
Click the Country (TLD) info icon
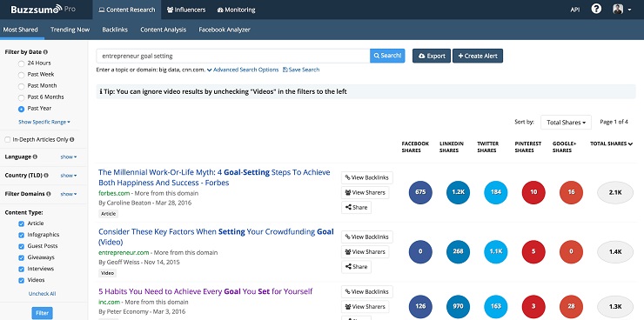point(46,175)
